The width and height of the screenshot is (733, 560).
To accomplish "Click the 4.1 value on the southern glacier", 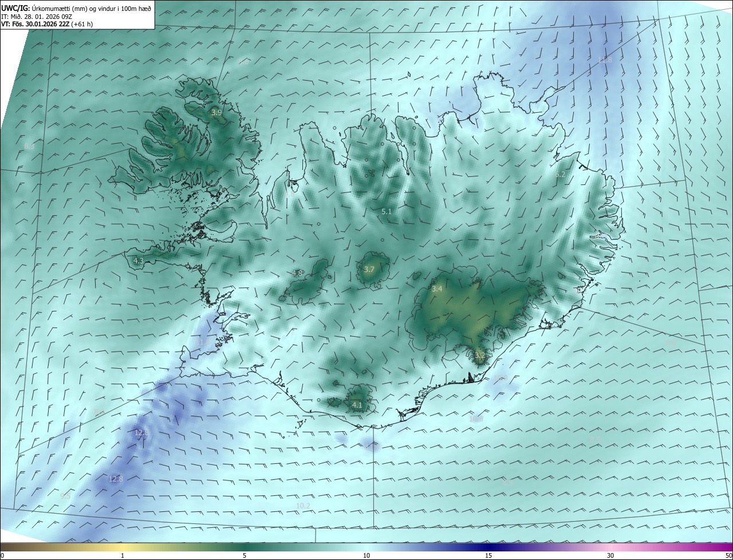I will (x=357, y=405).
